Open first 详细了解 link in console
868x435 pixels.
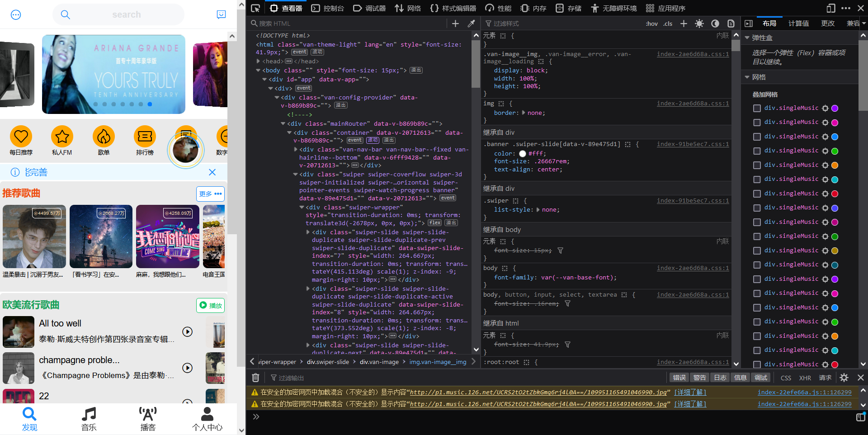(x=690, y=392)
